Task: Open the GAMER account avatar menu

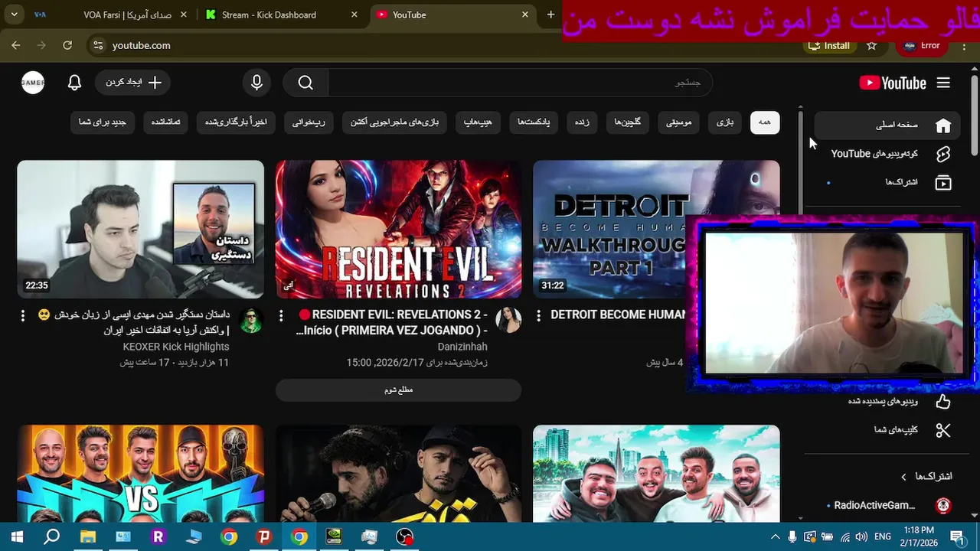Action: tap(33, 83)
